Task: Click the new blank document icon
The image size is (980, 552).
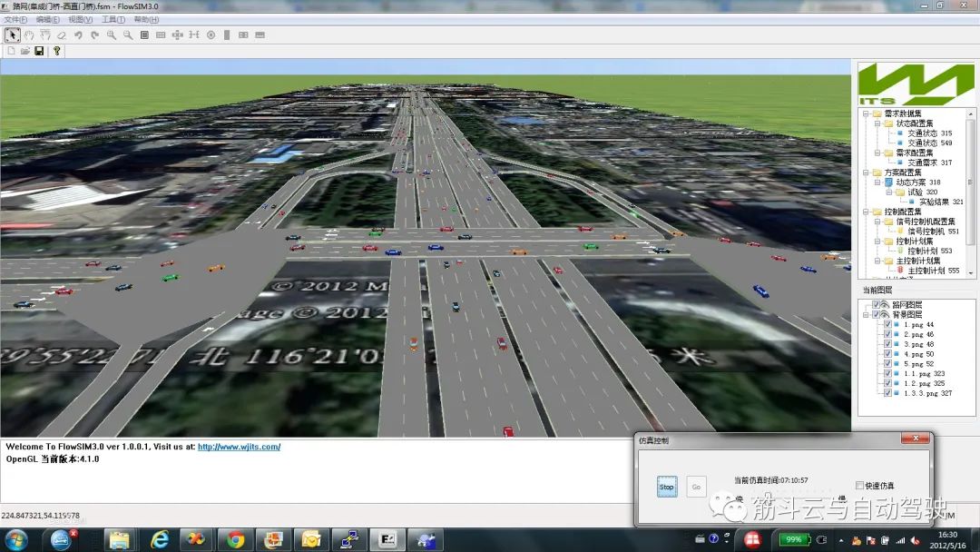Action: [x=11, y=51]
